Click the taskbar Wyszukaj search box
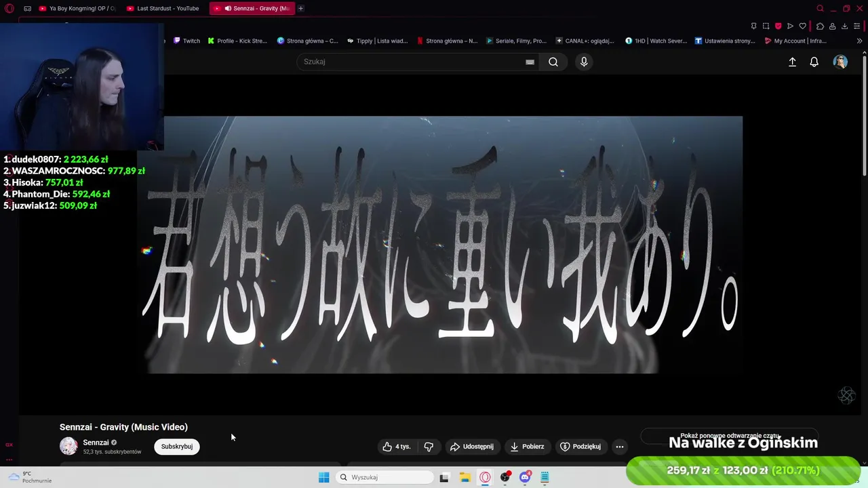The height and width of the screenshot is (488, 868). pos(384,477)
